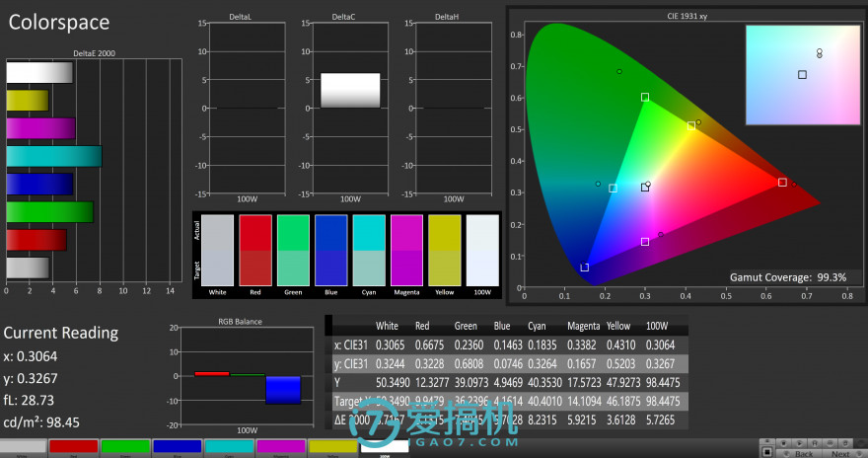Click the Magenta column header in the data table
This screenshot has width=868, height=458.
pos(584,326)
